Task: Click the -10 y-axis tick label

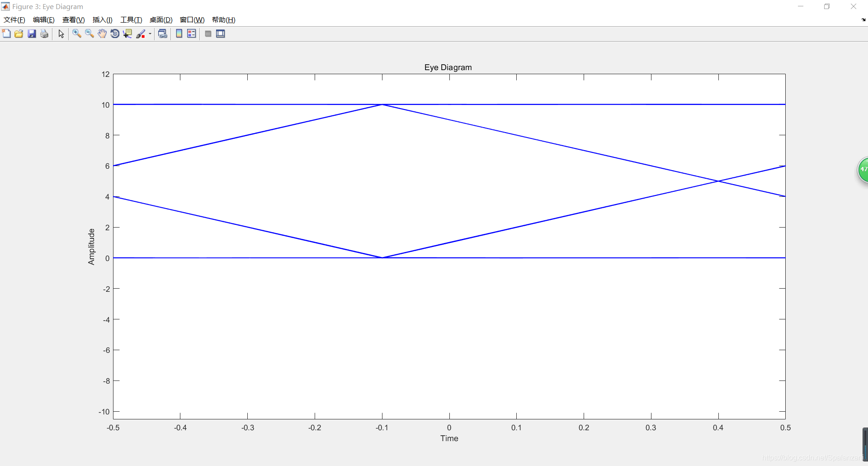Action: point(104,412)
